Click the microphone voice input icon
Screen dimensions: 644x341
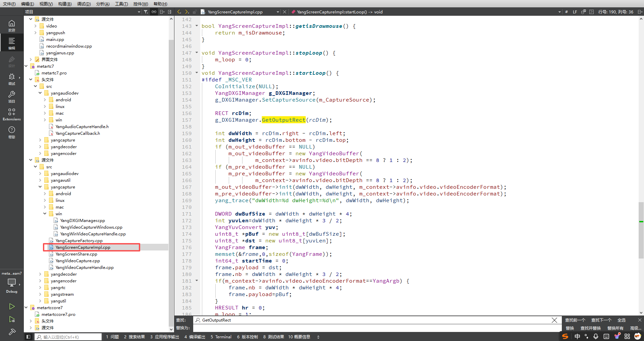point(596,336)
